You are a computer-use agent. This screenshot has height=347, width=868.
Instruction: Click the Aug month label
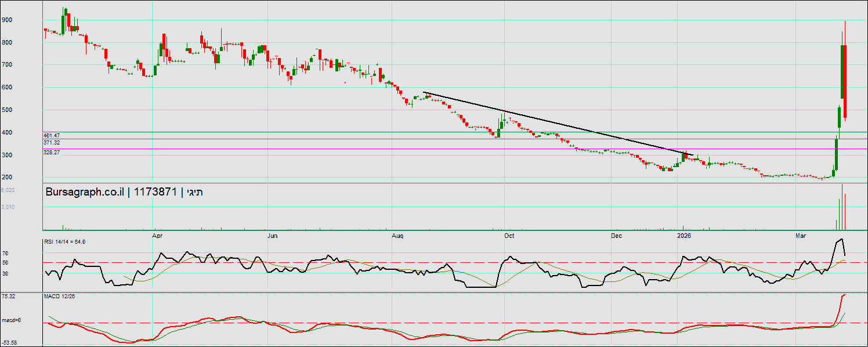click(x=397, y=236)
